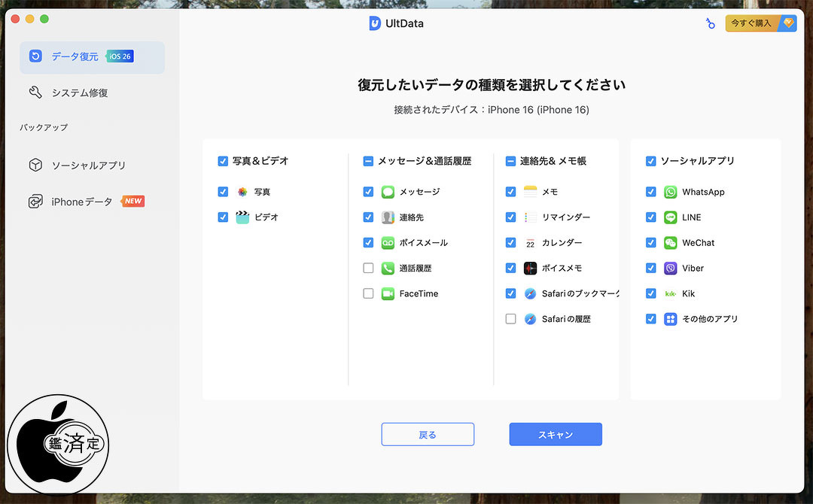813x504 pixels.
Task: Click the リマインダー reminders icon
Action: pos(530,217)
